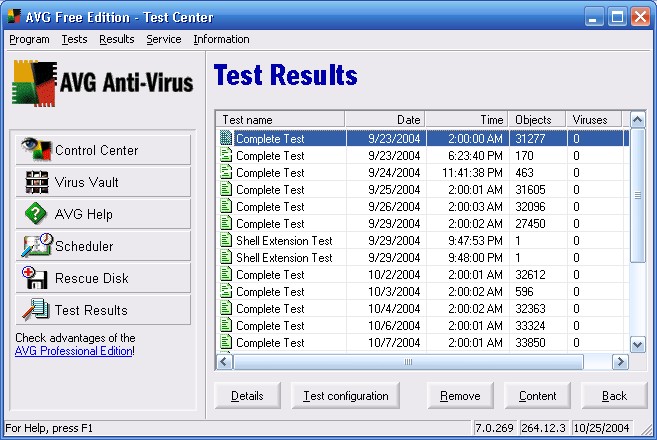This screenshot has height=440, width=657.
Task: Click the icon of the 10/3/2004 Complete Test
Action: 226,291
